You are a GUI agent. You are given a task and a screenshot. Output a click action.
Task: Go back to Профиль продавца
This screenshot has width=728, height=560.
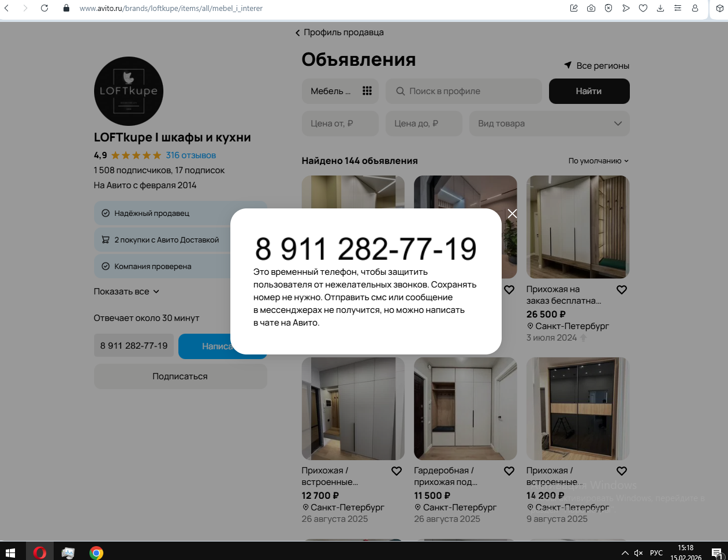click(x=339, y=32)
